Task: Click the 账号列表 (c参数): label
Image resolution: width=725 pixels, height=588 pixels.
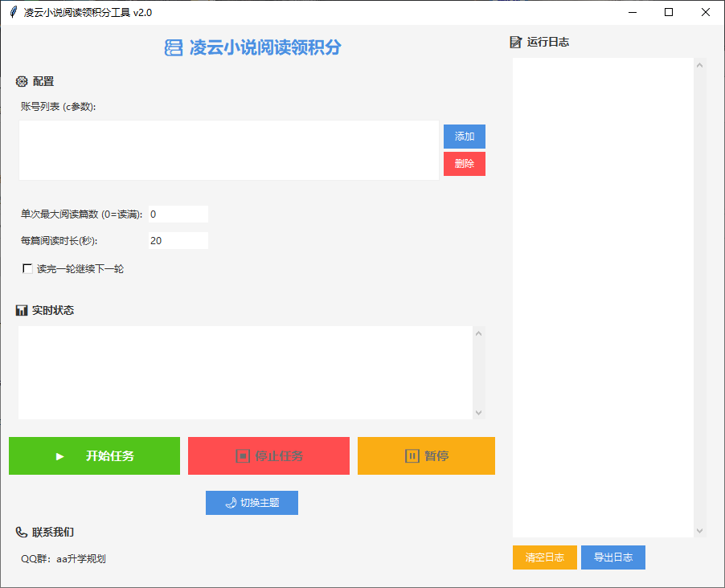Action: tap(58, 107)
